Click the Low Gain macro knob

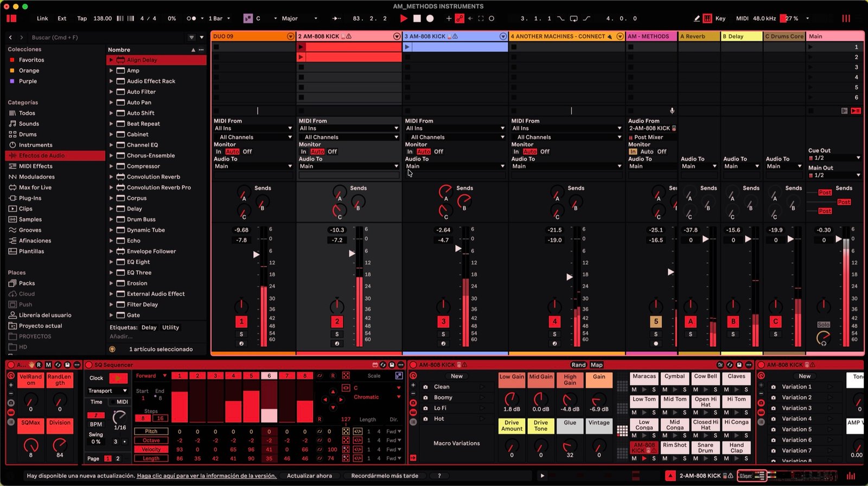(x=512, y=399)
